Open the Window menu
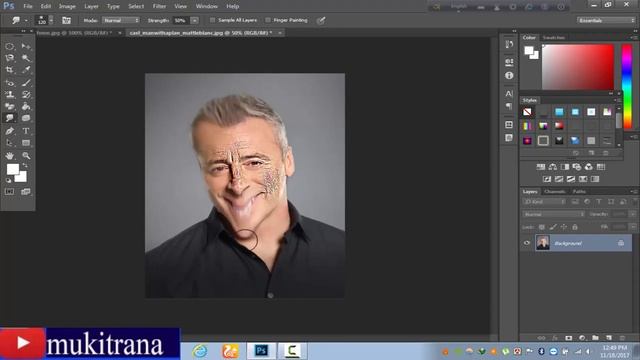The height and width of the screenshot is (360, 640). (207, 6)
